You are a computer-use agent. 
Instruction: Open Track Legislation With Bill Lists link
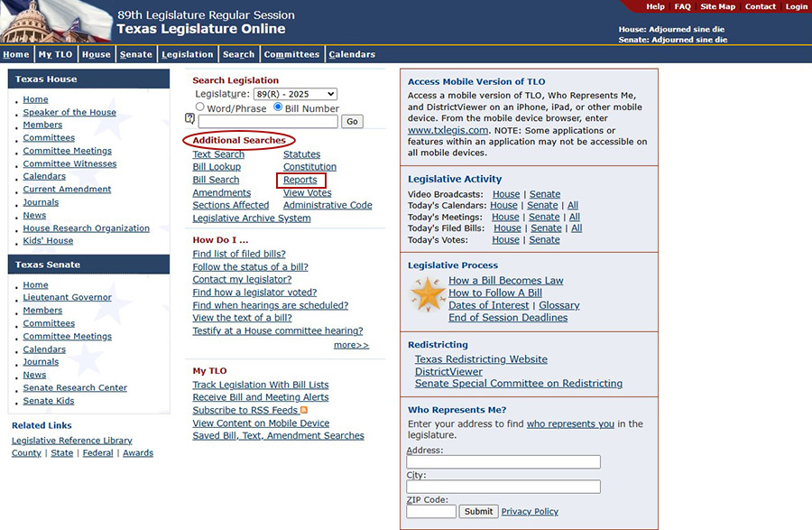tap(261, 385)
